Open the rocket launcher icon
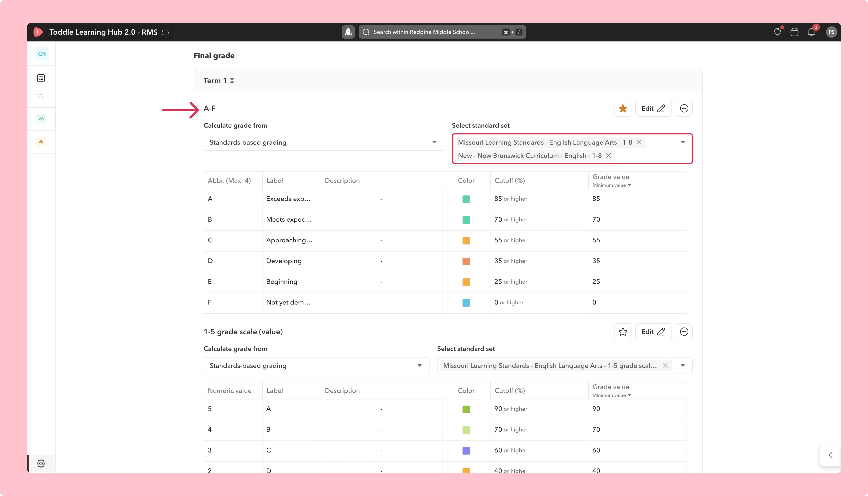 click(348, 32)
